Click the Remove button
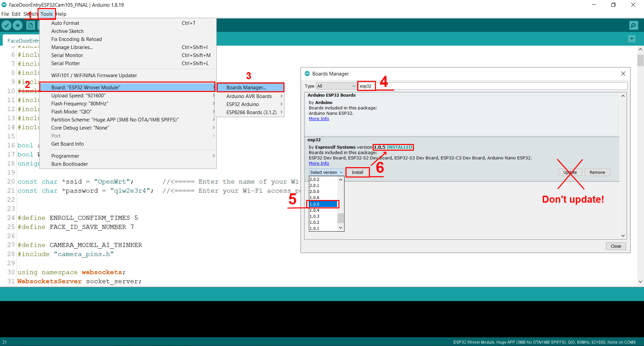The width and height of the screenshot is (644, 346). 597,172
